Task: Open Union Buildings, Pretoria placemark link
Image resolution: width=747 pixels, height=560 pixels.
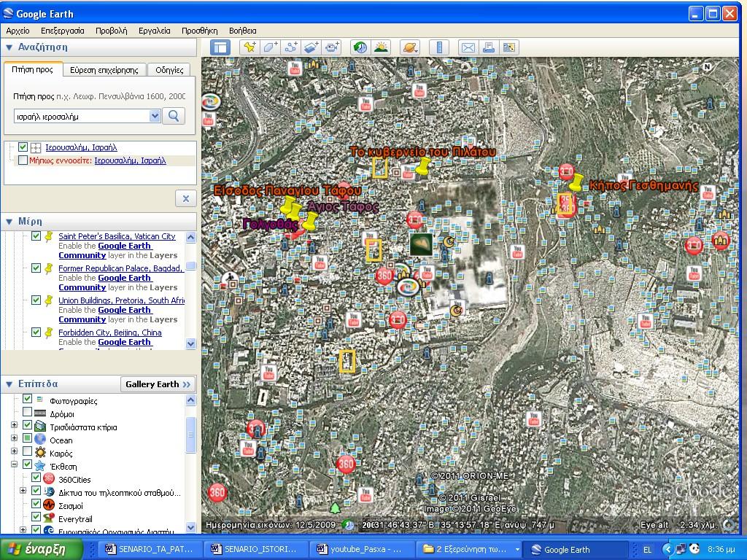Action: (122, 300)
